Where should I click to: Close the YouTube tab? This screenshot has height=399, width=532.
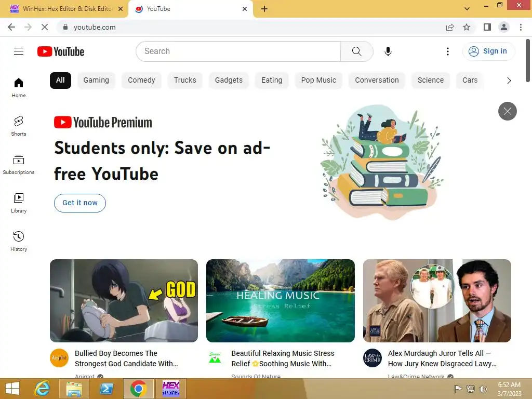point(245,9)
